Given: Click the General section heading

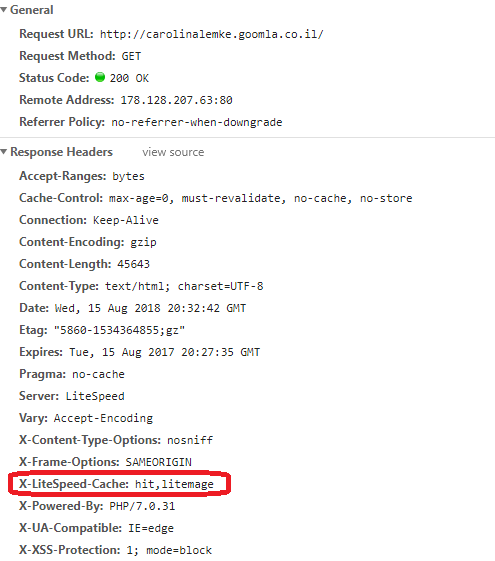Looking at the screenshot, I should [31, 10].
